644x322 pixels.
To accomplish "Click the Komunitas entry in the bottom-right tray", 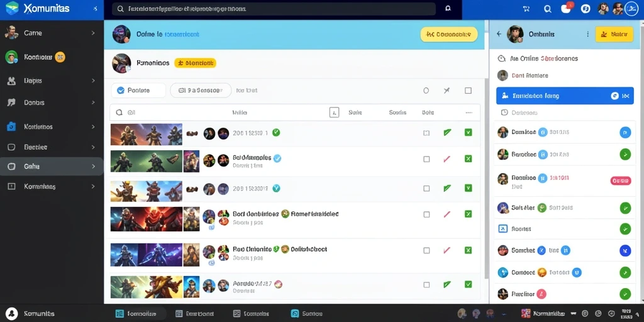I will [x=543, y=314].
